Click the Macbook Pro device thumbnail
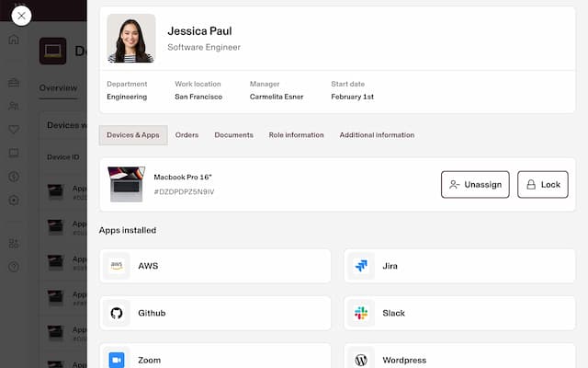Viewport: 588px width, 368px height. pos(126,184)
